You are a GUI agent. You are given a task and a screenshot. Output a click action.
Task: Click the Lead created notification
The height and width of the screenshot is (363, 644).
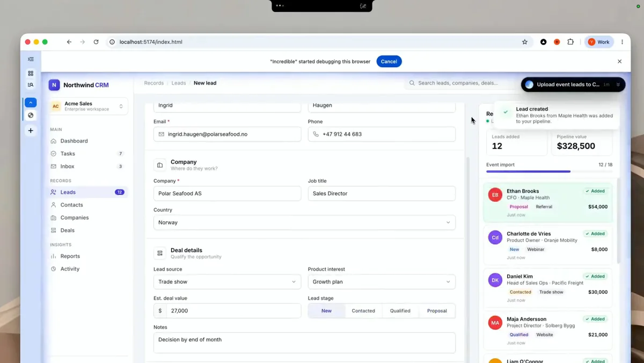point(557,115)
